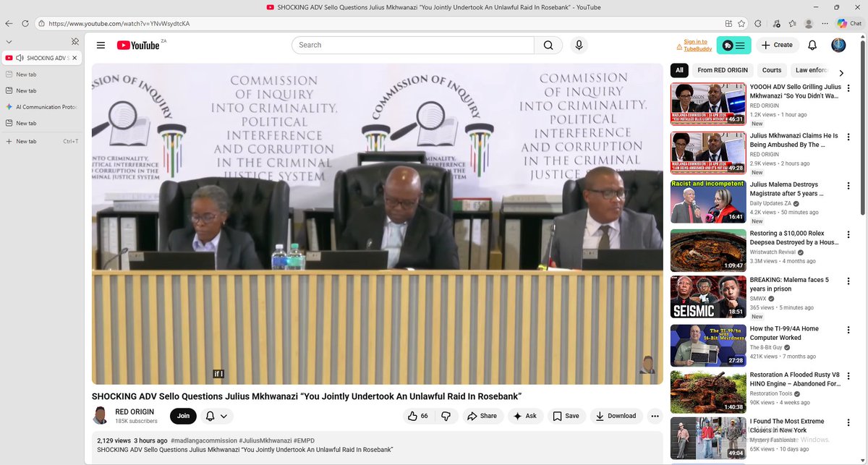Open the #madlangacommission hashtag link

click(204, 440)
